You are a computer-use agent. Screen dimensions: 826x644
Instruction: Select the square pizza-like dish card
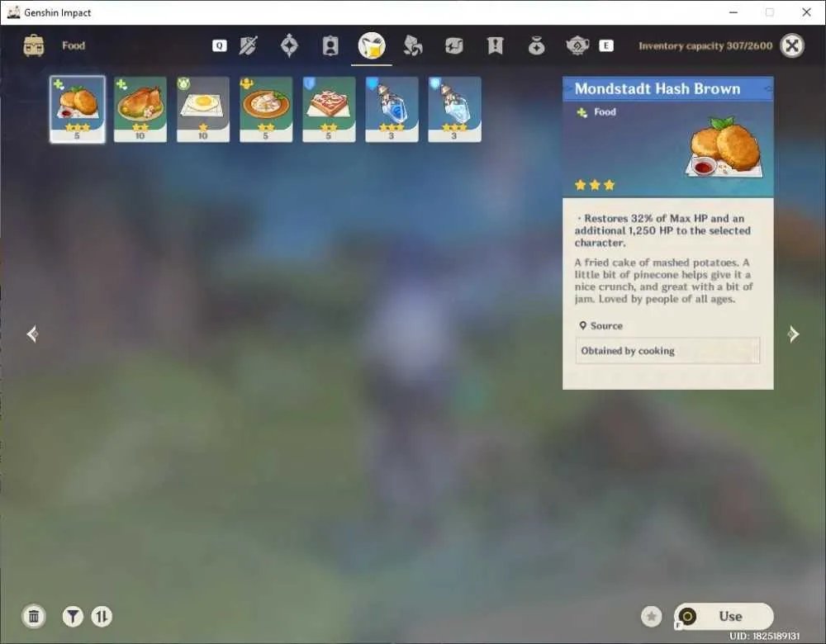(329, 110)
